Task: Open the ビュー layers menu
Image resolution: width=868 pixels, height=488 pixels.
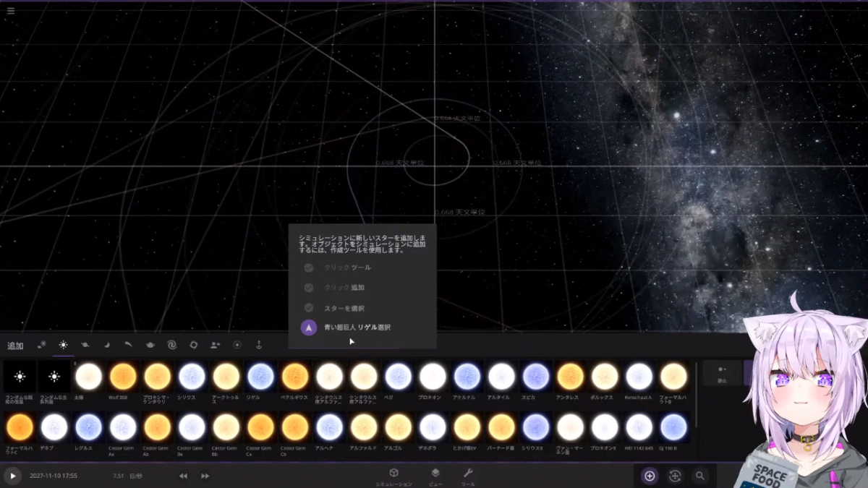Action: pyautogui.click(x=435, y=475)
